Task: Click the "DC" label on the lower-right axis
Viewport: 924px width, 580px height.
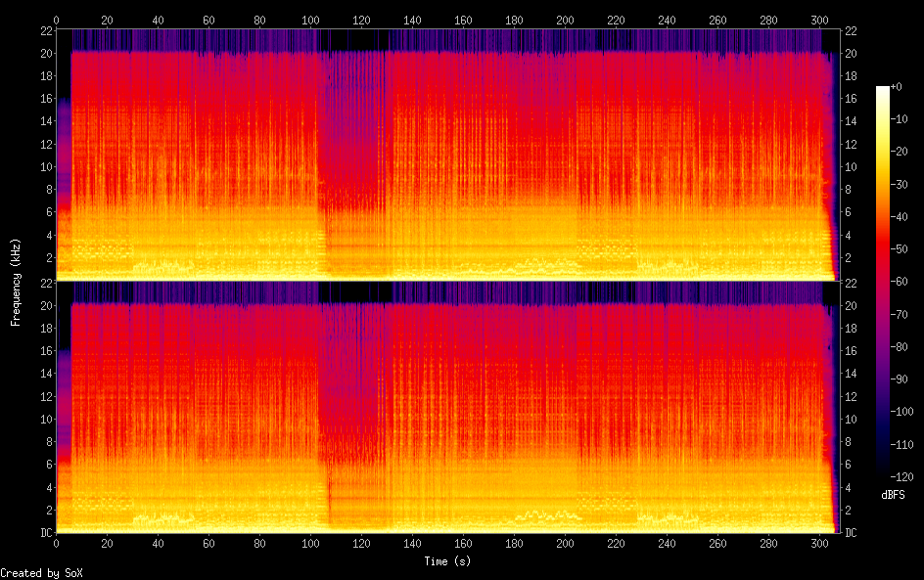Action: click(852, 533)
